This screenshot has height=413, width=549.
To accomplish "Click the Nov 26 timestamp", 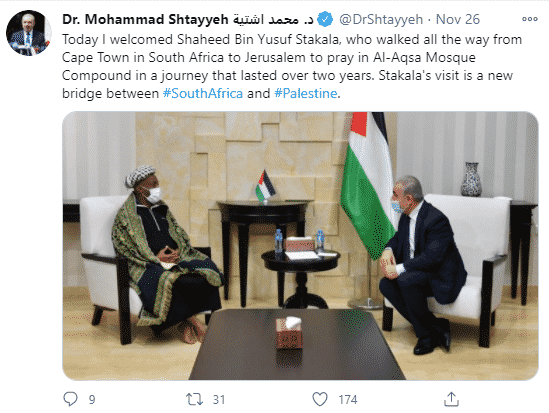I will [x=458, y=19].
